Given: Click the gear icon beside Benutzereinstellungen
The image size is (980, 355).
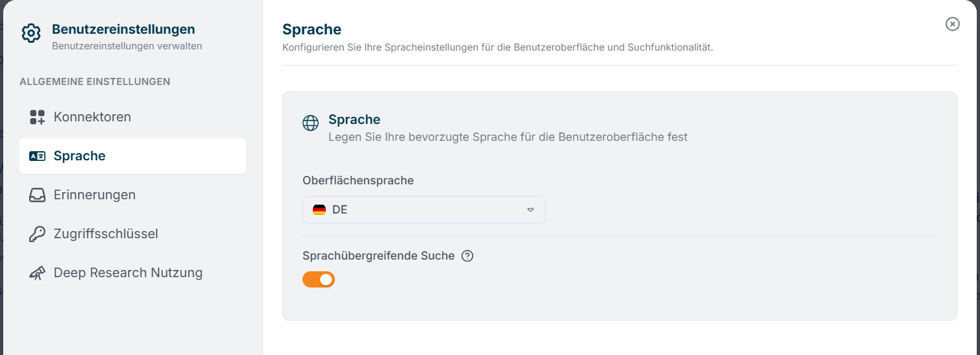Looking at the screenshot, I should pos(31,33).
